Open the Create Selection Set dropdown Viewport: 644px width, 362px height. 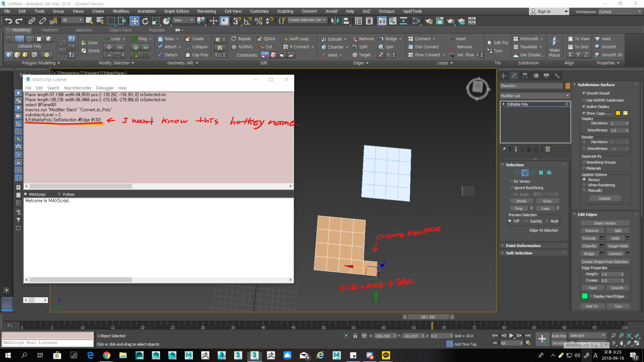(x=307, y=20)
